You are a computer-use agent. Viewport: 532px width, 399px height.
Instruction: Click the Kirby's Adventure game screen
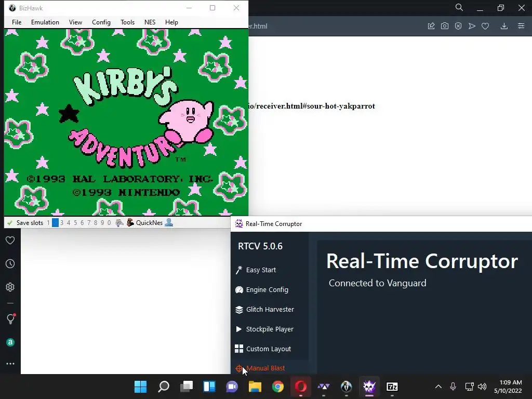point(126,122)
